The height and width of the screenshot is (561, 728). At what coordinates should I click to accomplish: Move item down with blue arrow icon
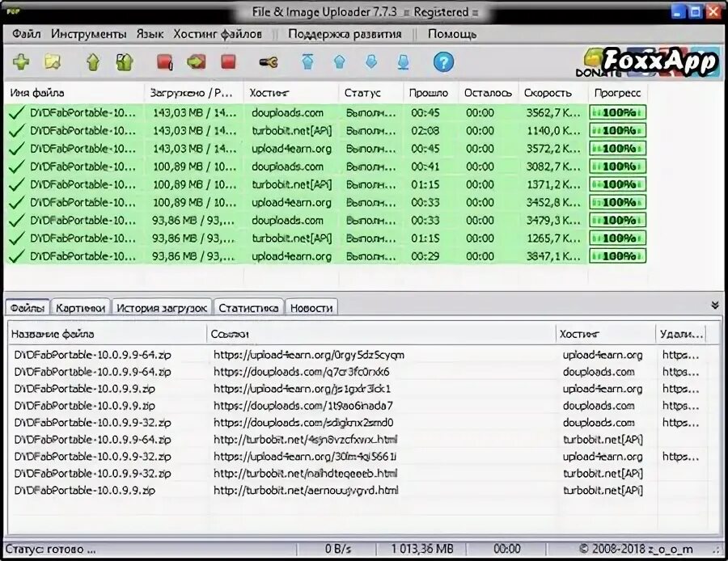pyautogui.click(x=371, y=61)
